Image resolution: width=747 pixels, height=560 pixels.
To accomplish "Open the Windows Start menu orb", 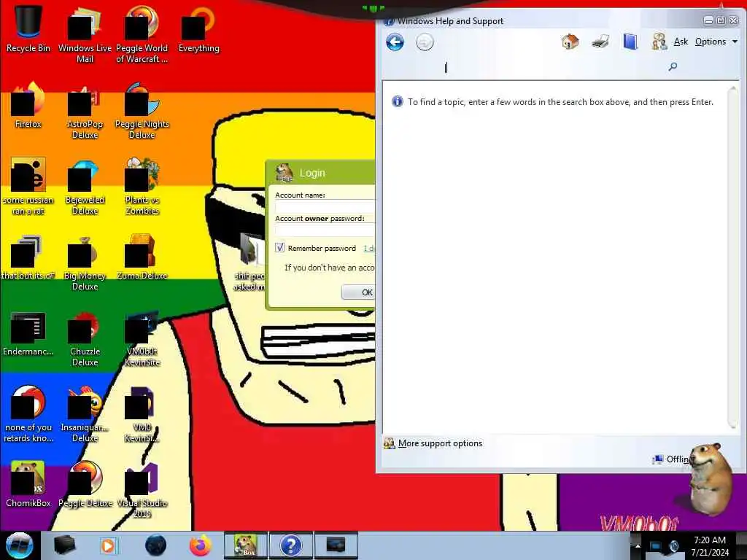I will point(20,545).
